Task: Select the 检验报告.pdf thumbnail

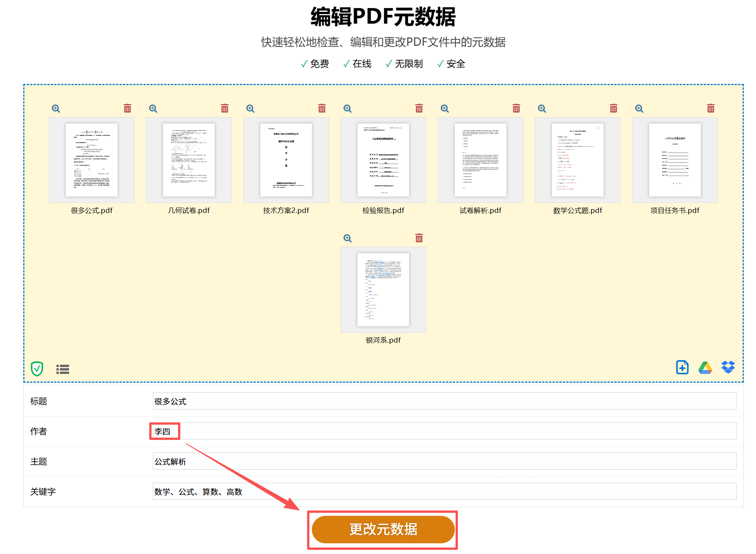Action: click(x=383, y=160)
